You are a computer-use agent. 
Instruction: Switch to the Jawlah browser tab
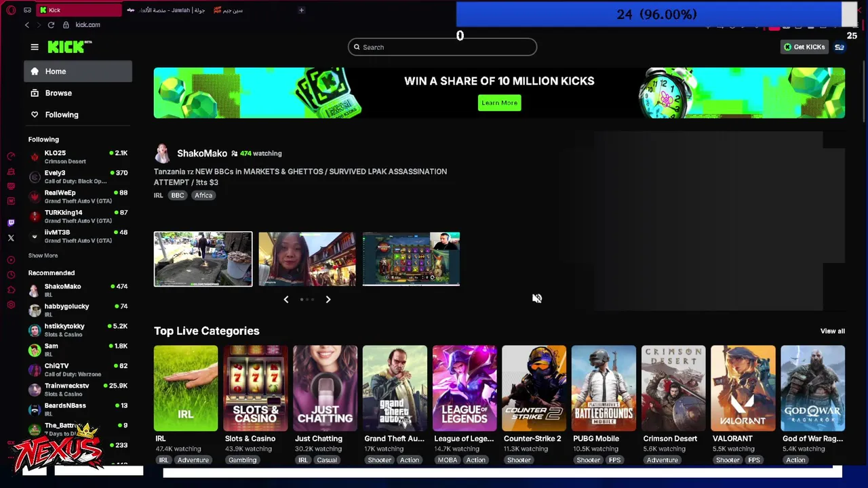coord(165,10)
